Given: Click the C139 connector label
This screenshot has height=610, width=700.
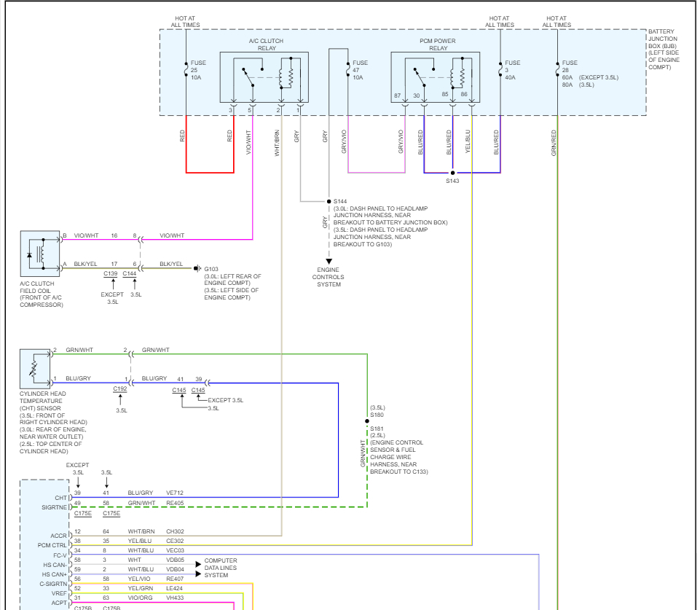Looking at the screenshot, I should [x=110, y=274].
